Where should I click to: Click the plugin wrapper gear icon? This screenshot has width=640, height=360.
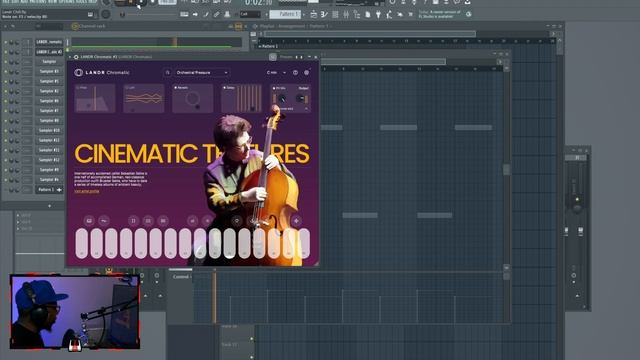click(x=76, y=57)
